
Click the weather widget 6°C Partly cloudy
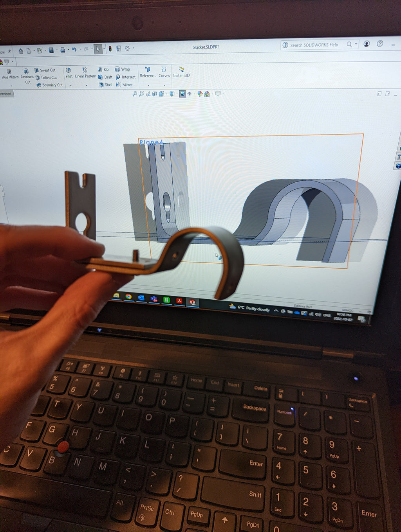pyautogui.click(x=249, y=308)
